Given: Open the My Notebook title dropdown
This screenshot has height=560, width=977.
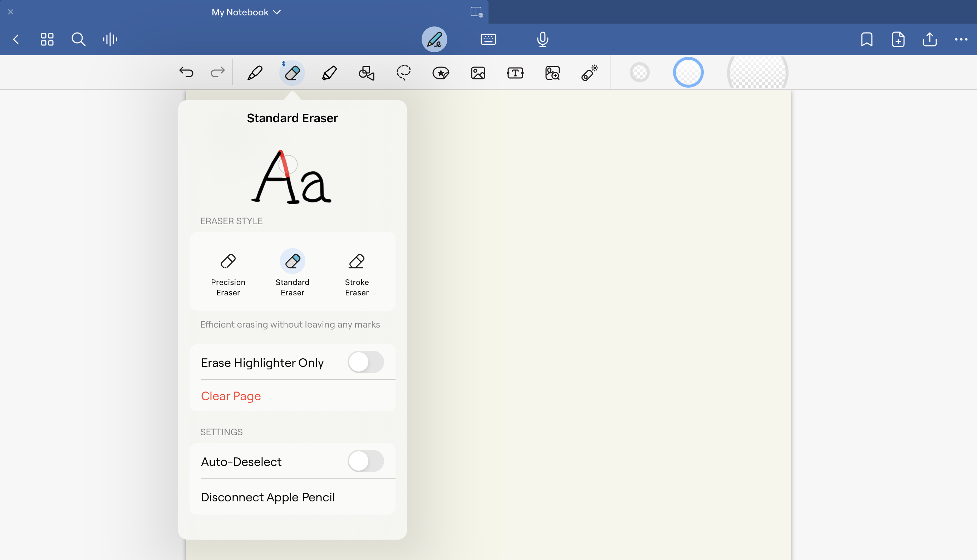Looking at the screenshot, I should tap(246, 12).
